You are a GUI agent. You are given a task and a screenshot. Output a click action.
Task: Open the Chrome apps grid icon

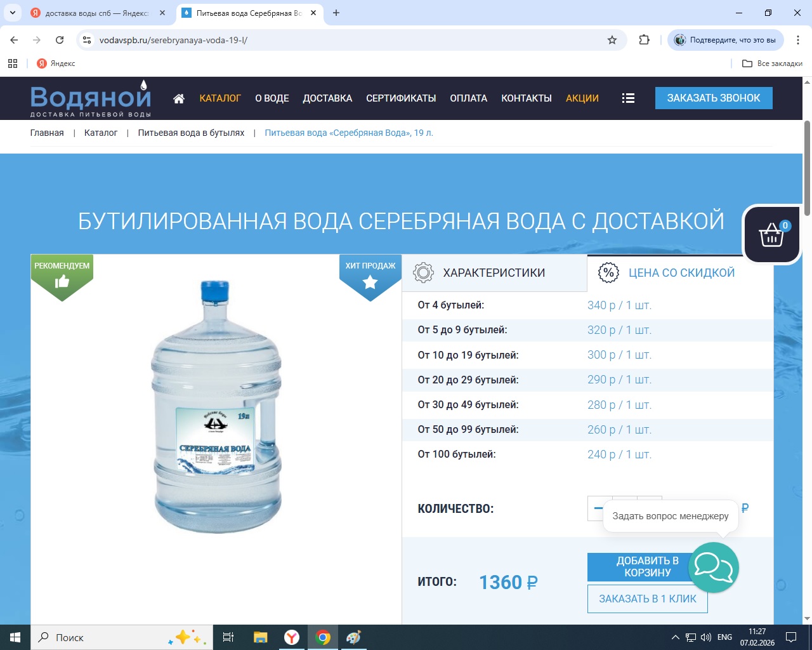(x=13, y=63)
